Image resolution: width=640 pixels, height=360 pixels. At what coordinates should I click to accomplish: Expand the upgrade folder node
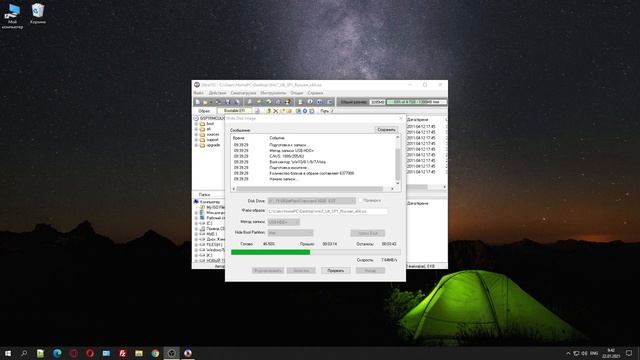pyautogui.click(x=196, y=145)
